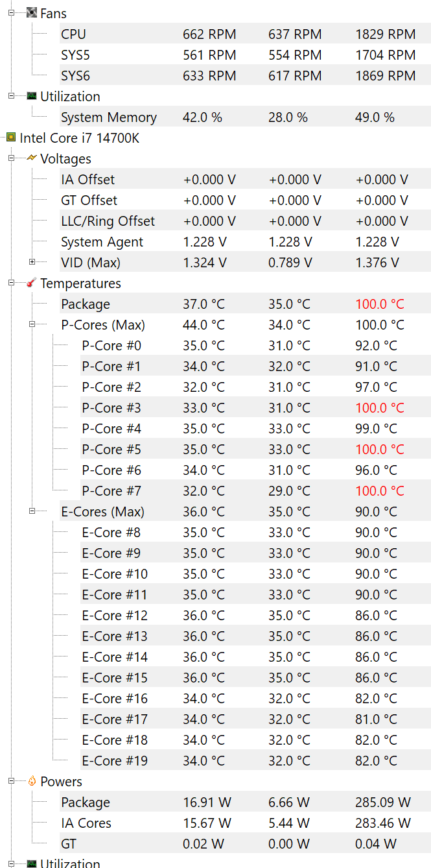Collapse the Temperatures section
This screenshot has width=431, height=868.
11,283
